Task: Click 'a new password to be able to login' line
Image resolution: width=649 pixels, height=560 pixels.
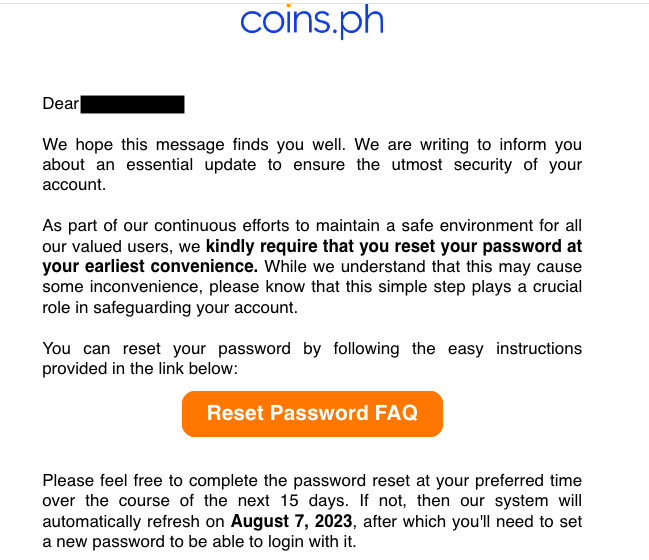Action: coord(199,541)
